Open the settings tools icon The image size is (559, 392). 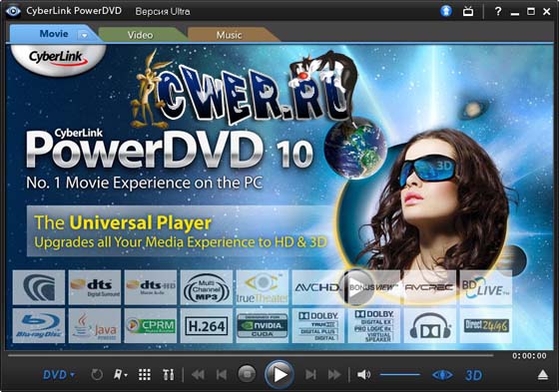tap(169, 374)
